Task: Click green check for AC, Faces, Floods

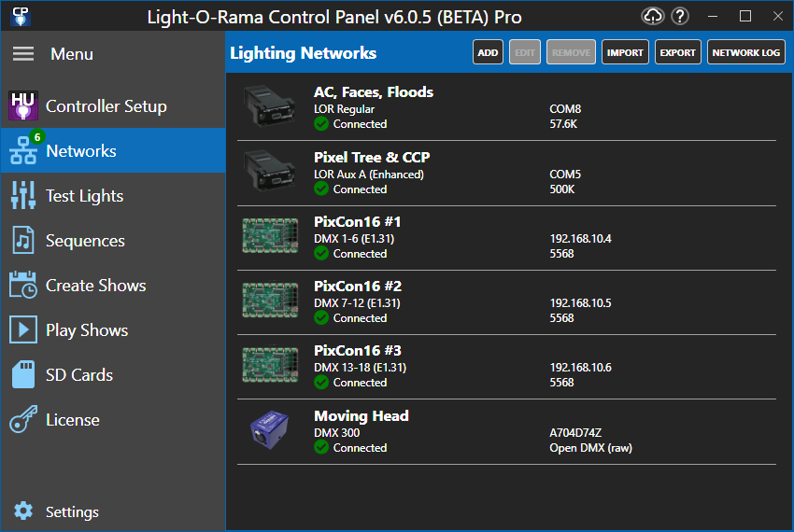Action: pos(321,123)
